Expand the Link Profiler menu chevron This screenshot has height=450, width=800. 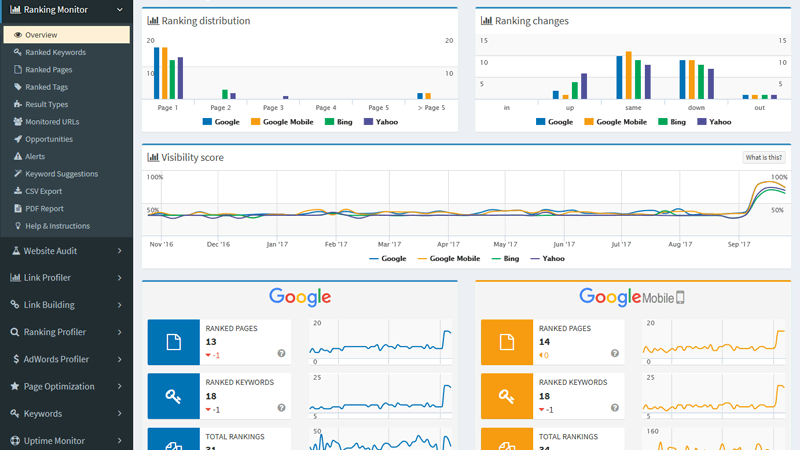click(x=120, y=278)
